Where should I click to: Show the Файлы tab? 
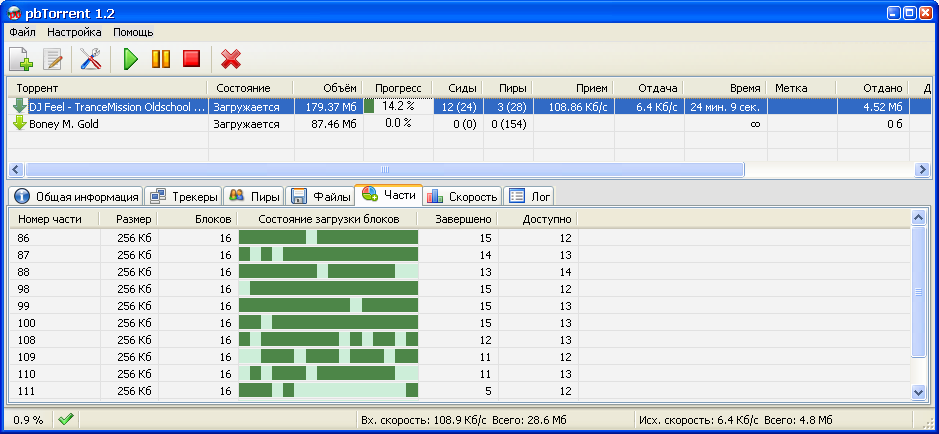click(320, 196)
